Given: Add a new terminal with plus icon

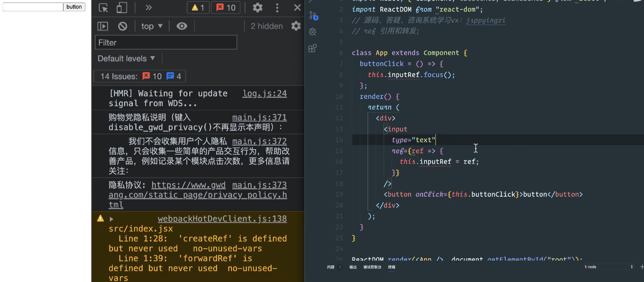Looking at the screenshot, I should pyautogui.click(x=642, y=267).
